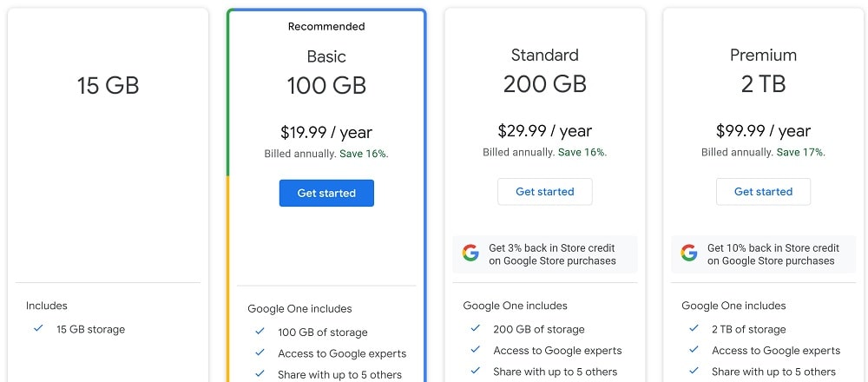This screenshot has width=868, height=382.
Task: Click the checkmark beside 15 GB storage
Action: pos(38,329)
